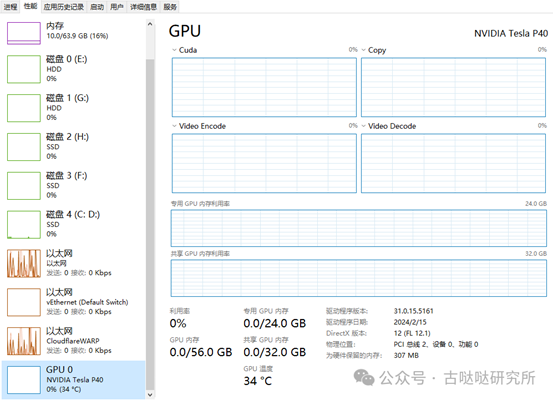Click the sidebar scrollbar up arrow
Viewport: 553px width, 400px height.
(150, 24)
